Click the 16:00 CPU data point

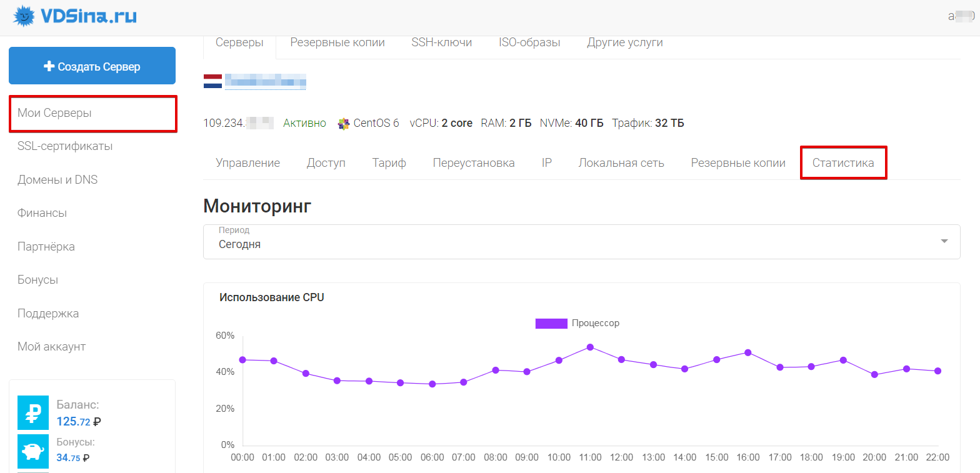click(x=748, y=352)
